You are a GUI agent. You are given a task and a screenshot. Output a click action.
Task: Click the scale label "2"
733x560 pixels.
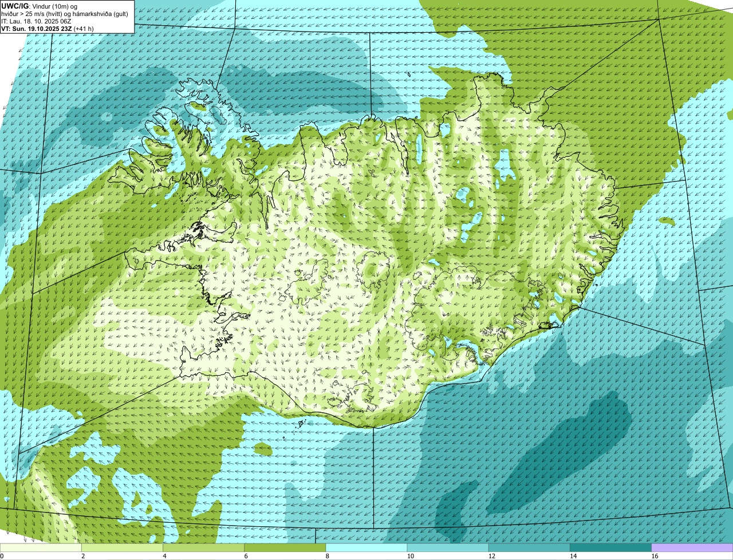(83, 556)
